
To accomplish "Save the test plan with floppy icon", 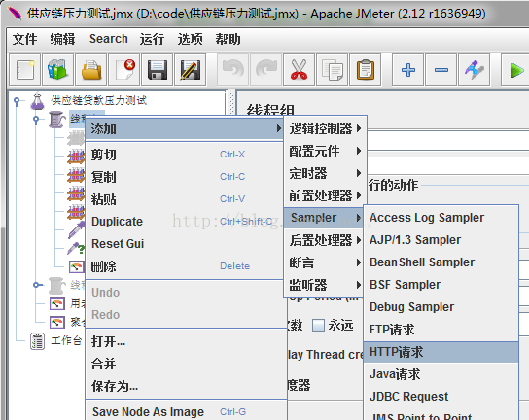I will coord(158,70).
